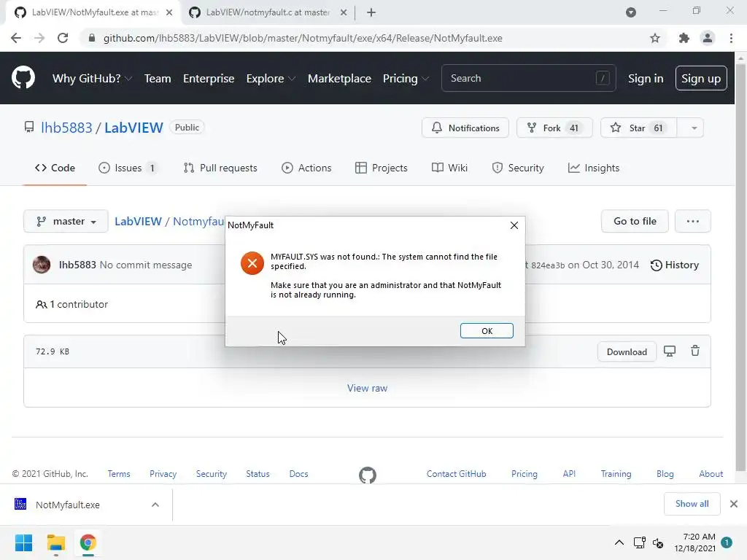Viewport: 747px width, 560px height.
Task: Open the Chrome profile avatar icon
Action: tap(708, 38)
